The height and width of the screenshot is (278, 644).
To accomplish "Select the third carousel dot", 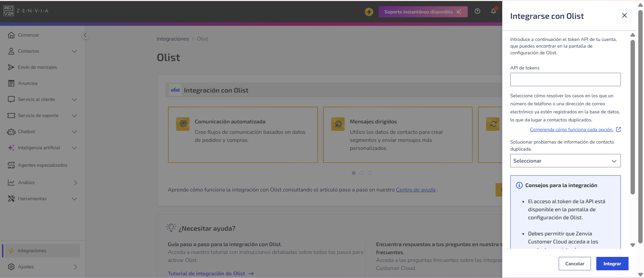I will tap(370, 173).
